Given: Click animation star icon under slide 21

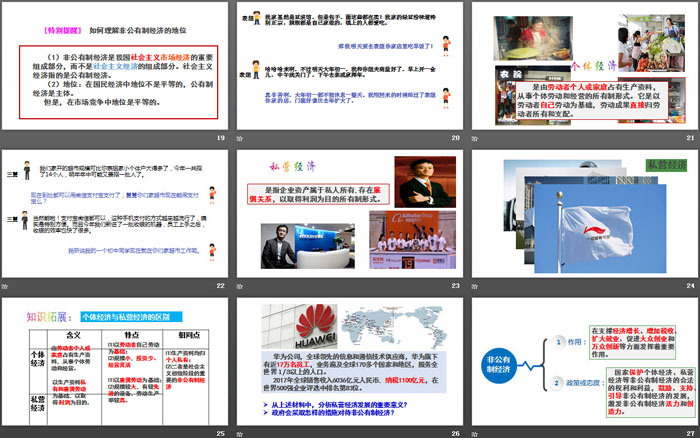Looking at the screenshot, I should pyautogui.click(x=475, y=138).
